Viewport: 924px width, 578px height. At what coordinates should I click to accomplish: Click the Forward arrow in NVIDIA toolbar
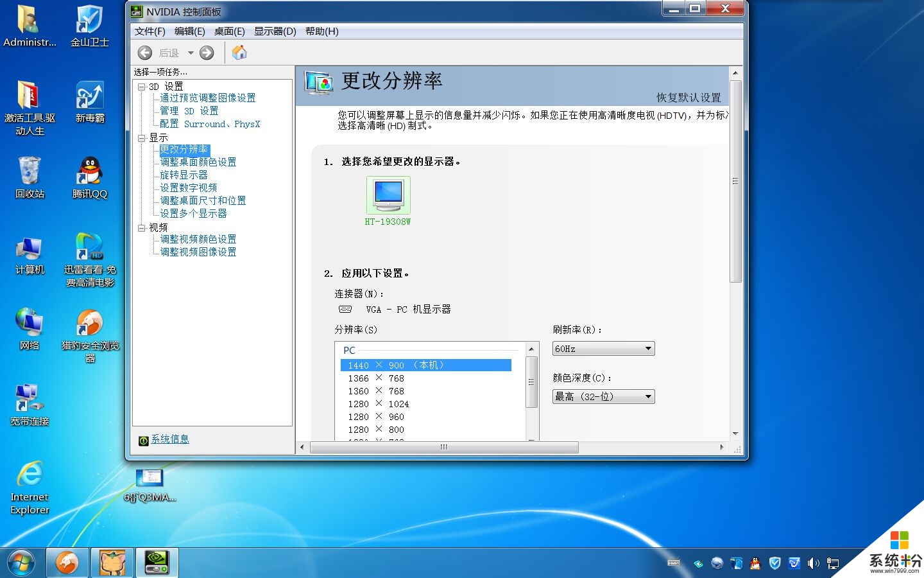(x=207, y=53)
